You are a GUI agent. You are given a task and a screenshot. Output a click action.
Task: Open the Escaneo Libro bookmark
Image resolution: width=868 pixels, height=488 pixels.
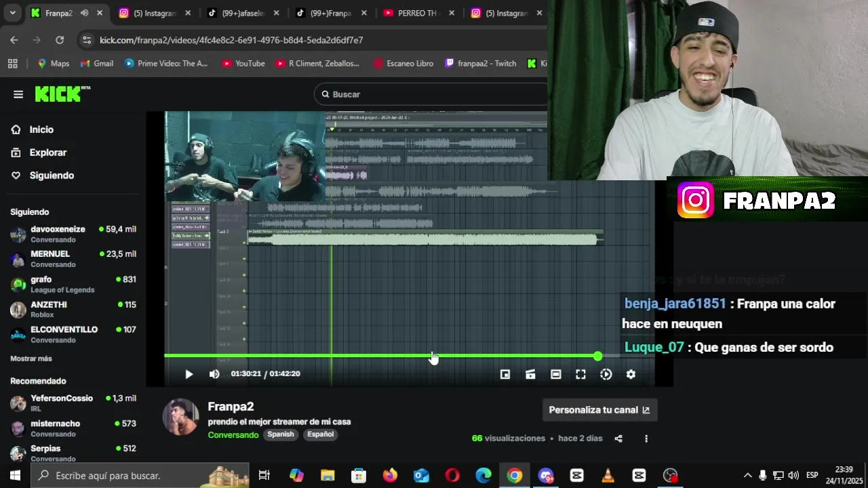pyautogui.click(x=403, y=64)
